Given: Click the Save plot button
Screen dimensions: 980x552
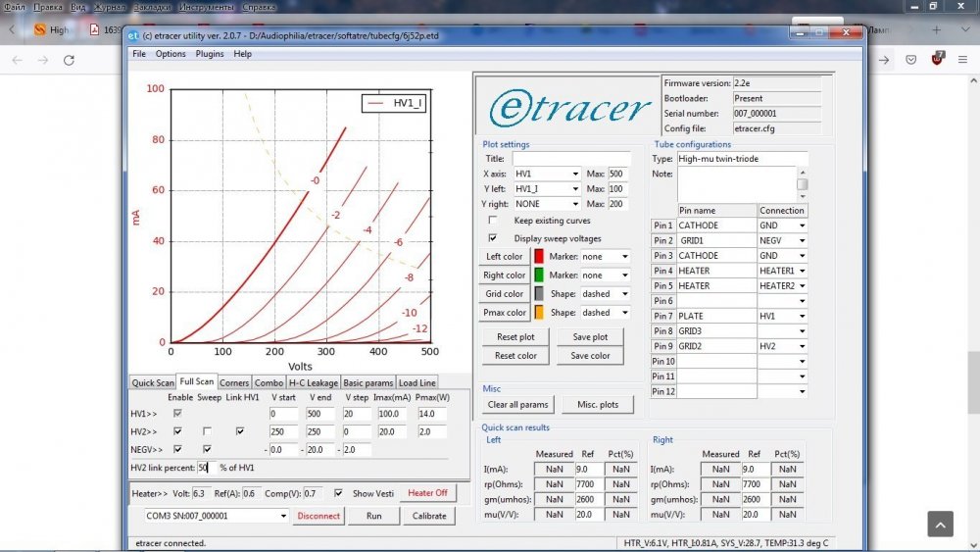Looking at the screenshot, I should pyautogui.click(x=590, y=337).
